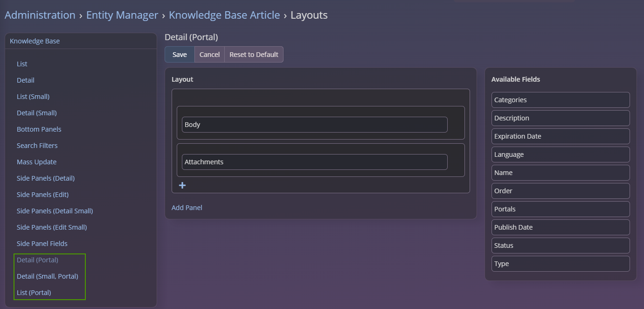Image resolution: width=644 pixels, height=309 pixels.
Task: Pick the Categories available field
Action: tap(560, 100)
